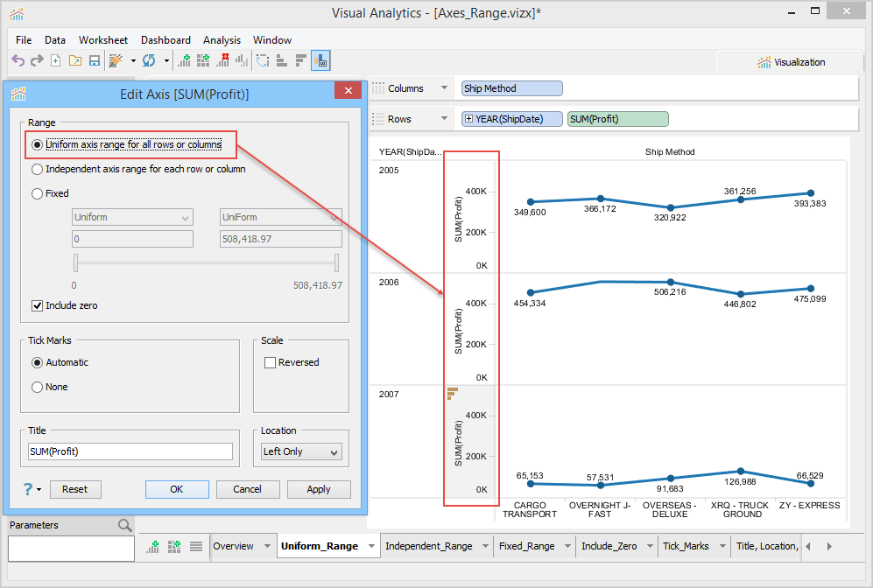Image resolution: width=873 pixels, height=588 pixels.
Task: Click the Visual Analytics app icon in the title bar
Action: pyautogui.click(x=17, y=14)
